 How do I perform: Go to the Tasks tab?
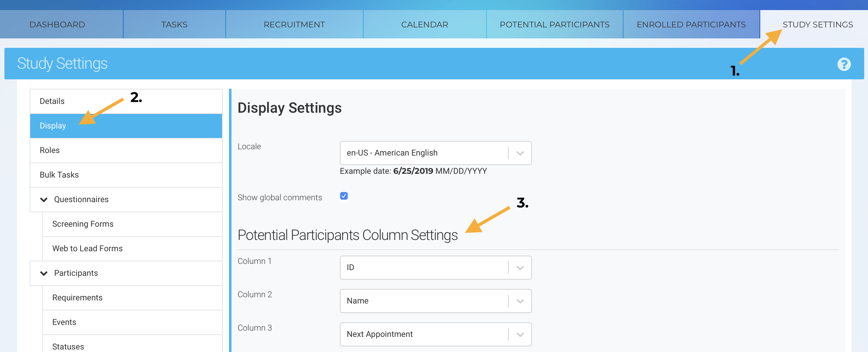(x=174, y=25)
